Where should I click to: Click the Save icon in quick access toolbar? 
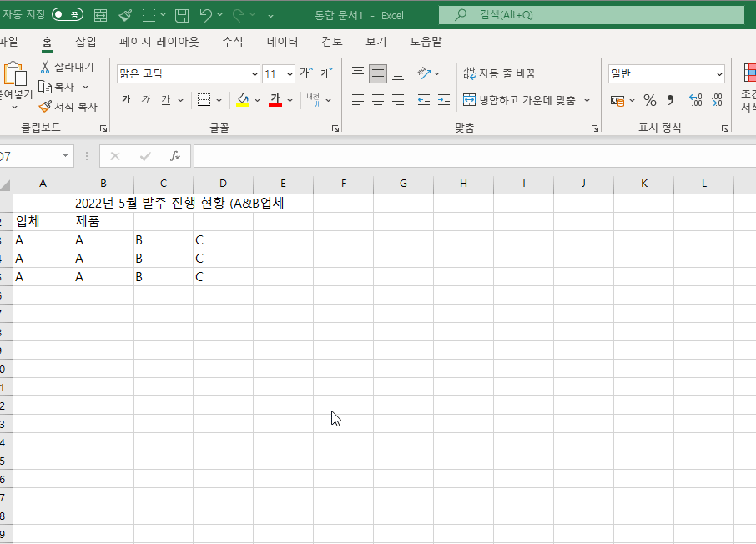click(182, 15)
